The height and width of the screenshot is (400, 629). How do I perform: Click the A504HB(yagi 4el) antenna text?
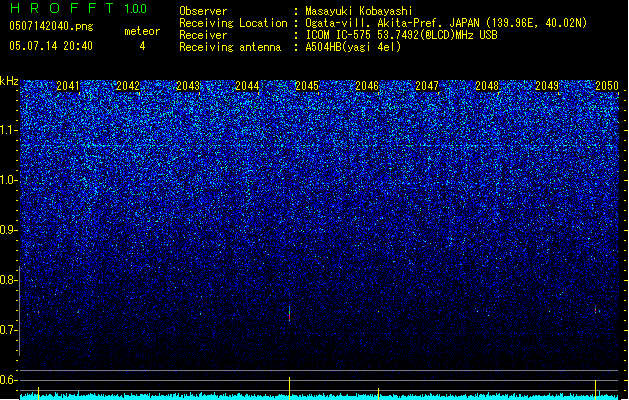point(353,47)
